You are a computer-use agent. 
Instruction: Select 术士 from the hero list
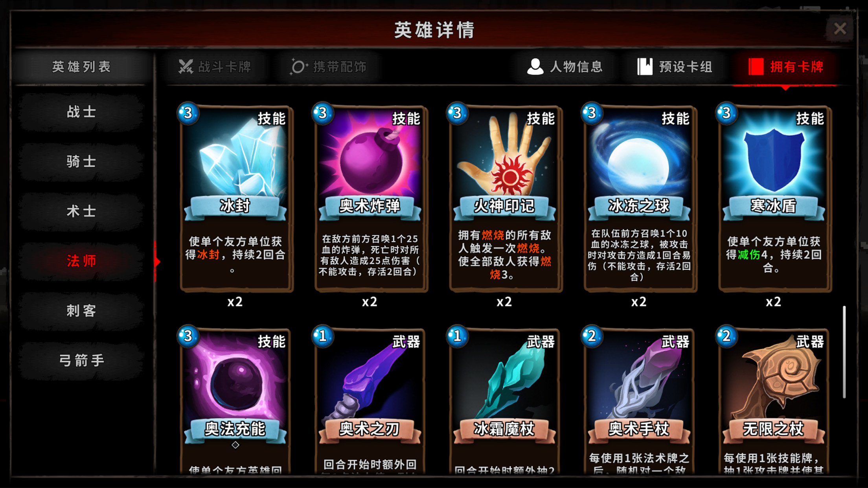click(x=81, y=211)
